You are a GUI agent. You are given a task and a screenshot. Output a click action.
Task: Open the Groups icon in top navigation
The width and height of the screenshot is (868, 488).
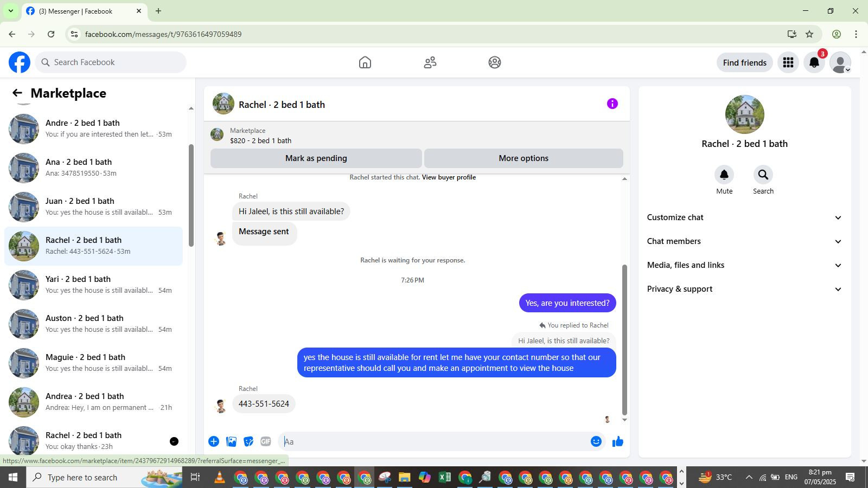495,62
